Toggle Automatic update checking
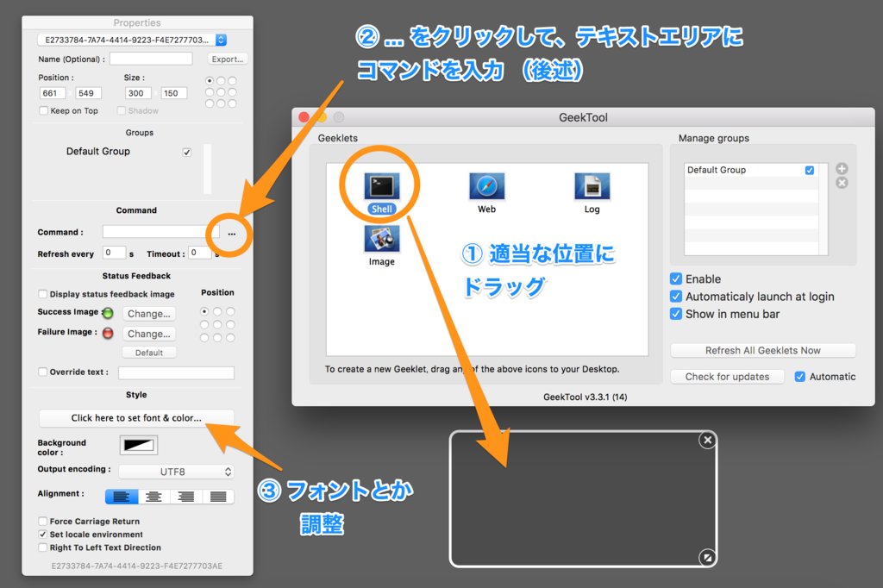 point(799,377)
